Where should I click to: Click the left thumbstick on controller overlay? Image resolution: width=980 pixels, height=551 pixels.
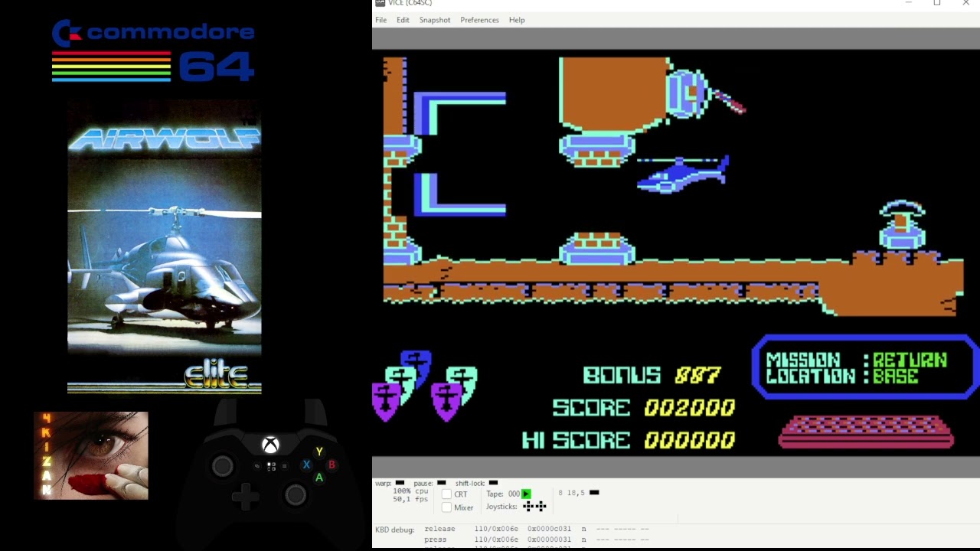pos(223,465)
